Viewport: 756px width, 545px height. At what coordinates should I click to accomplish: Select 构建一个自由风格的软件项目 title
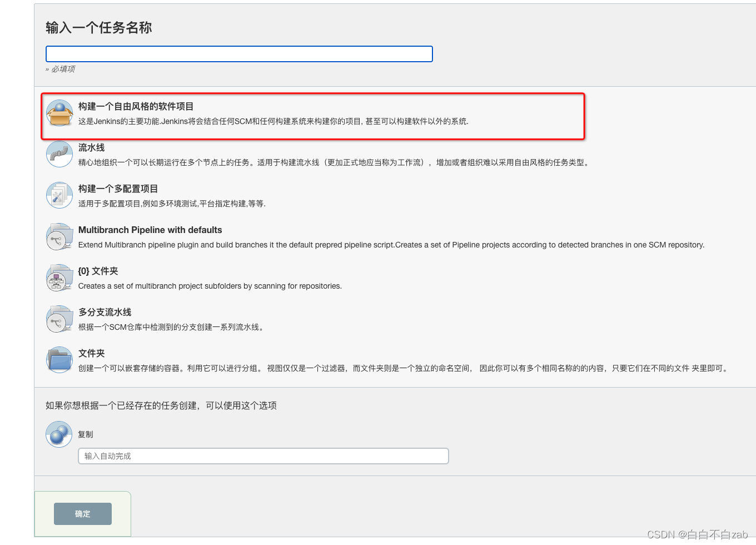(136, 106)
